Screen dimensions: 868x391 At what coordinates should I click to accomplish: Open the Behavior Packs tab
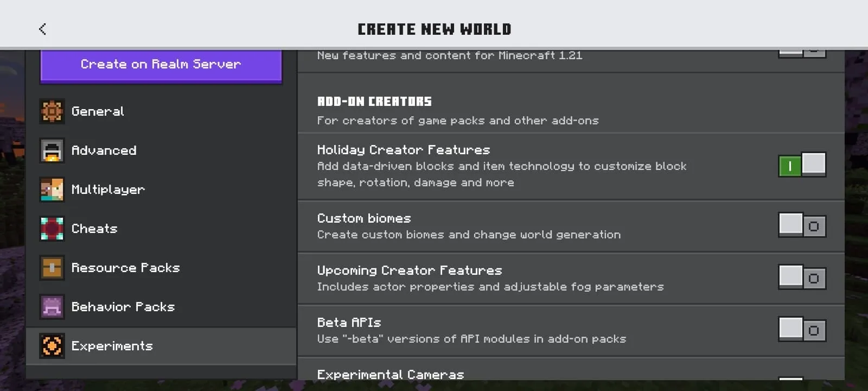pyautogui.click(x=161, y=307)
